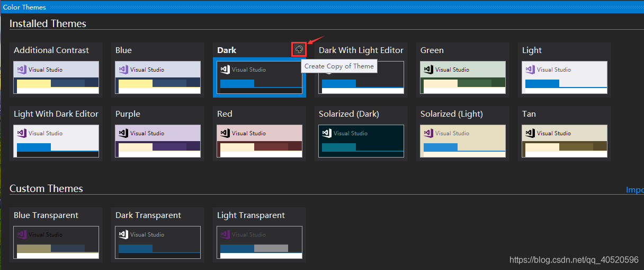Click the "Light Transparent" theme title

(x=251, y=215)
